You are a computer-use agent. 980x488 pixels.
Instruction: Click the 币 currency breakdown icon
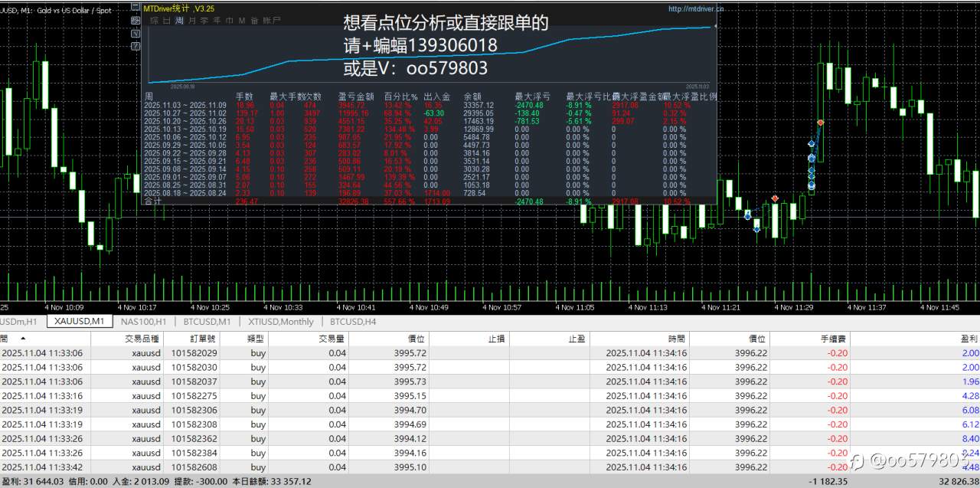tap(229, 21)
